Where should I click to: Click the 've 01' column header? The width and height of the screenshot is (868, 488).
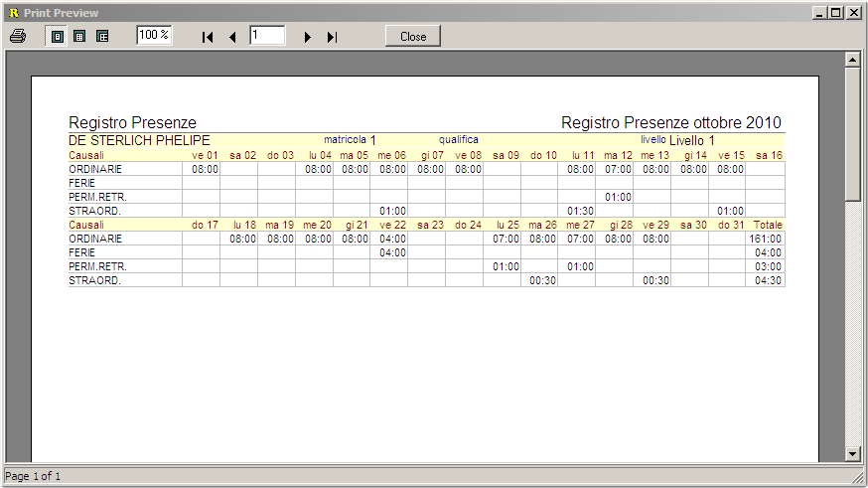coord(205,156)
